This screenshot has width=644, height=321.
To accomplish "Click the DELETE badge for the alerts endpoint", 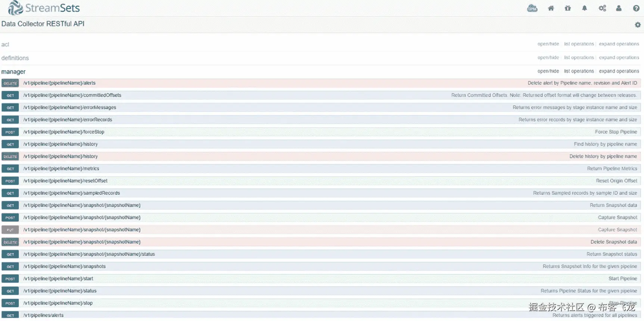I will (10, 83).
